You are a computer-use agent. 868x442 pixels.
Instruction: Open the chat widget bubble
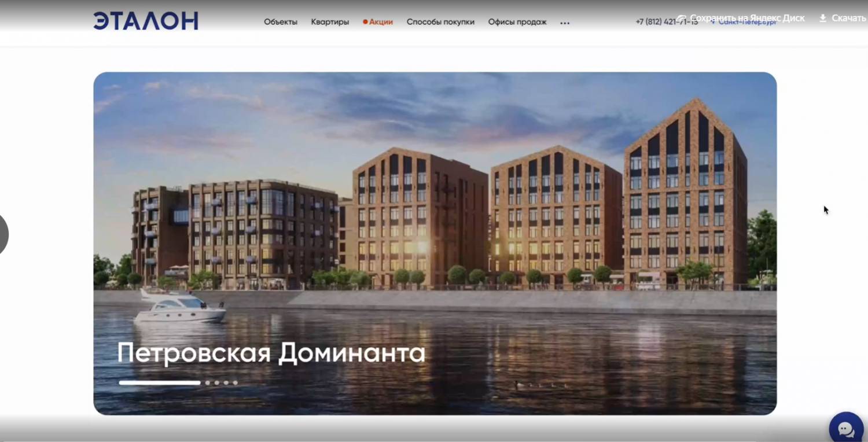845,429
